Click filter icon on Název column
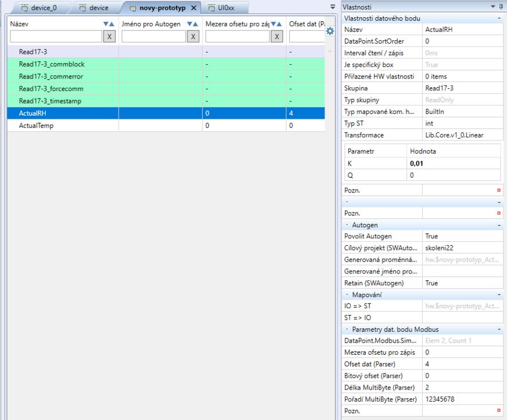Screen dimensions: 507x420 coord(107,24)
